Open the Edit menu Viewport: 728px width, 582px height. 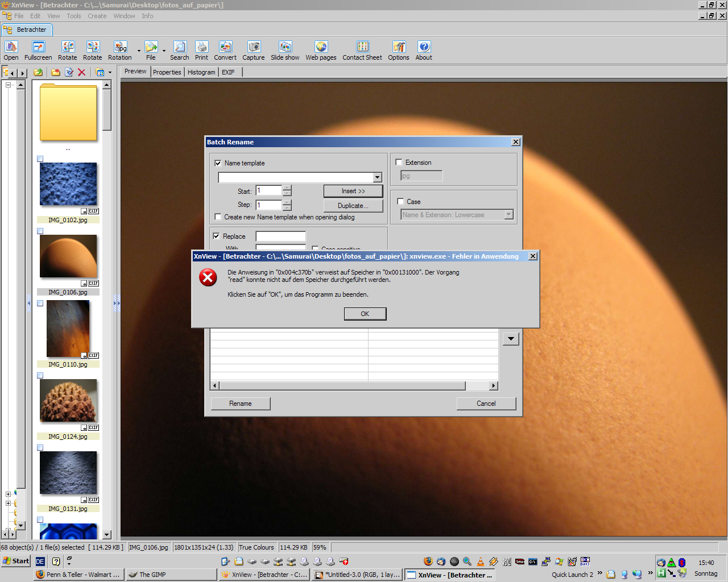click(35, 16)
